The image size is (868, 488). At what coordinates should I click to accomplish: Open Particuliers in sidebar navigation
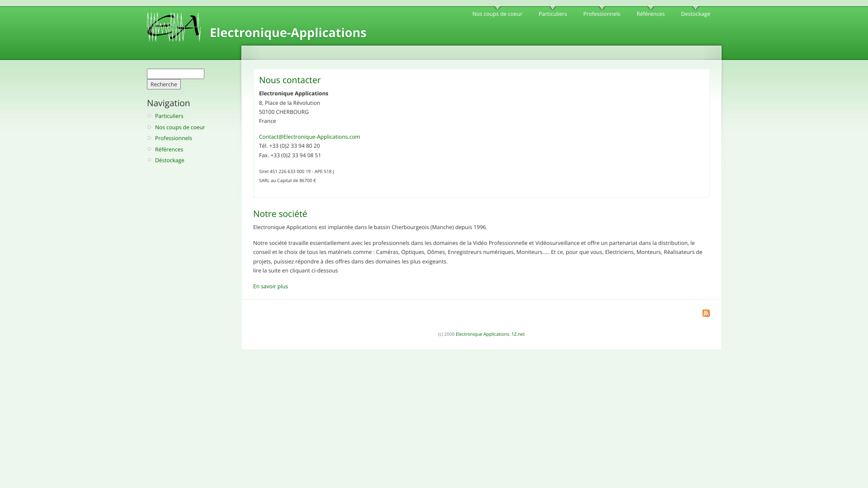point(169,116)
